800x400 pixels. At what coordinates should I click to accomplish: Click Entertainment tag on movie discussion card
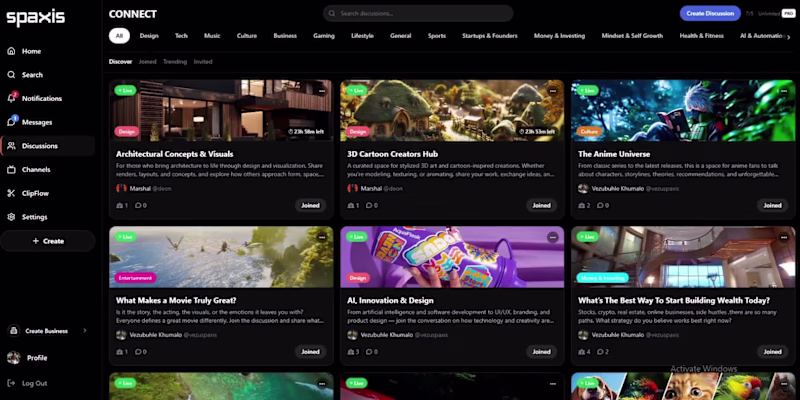pyautogui.click(x=135, y=278)
